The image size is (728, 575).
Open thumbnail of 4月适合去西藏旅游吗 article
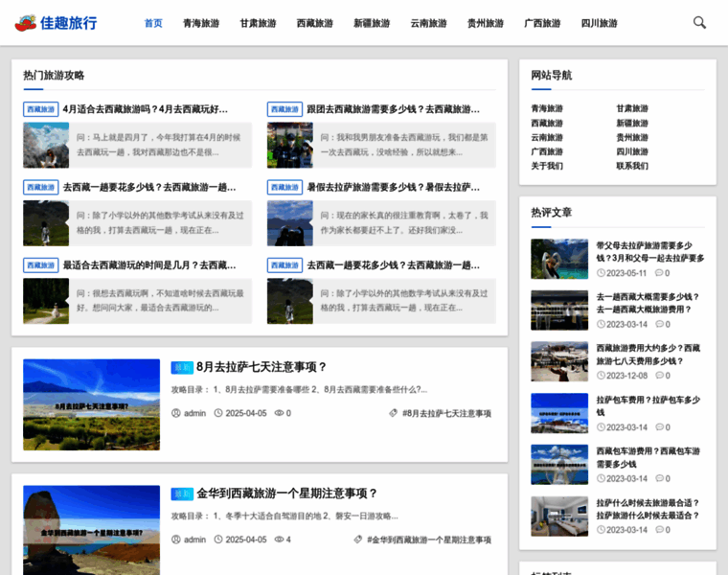[46, 145]
